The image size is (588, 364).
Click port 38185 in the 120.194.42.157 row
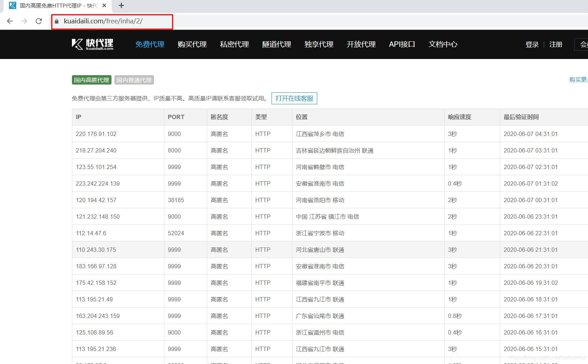176,200
